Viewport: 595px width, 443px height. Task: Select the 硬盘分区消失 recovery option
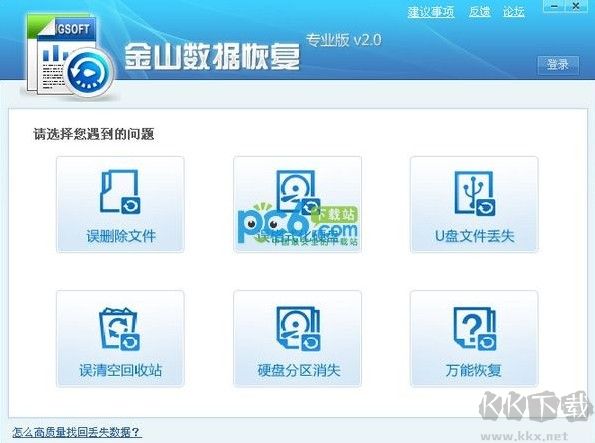(298, 339)
